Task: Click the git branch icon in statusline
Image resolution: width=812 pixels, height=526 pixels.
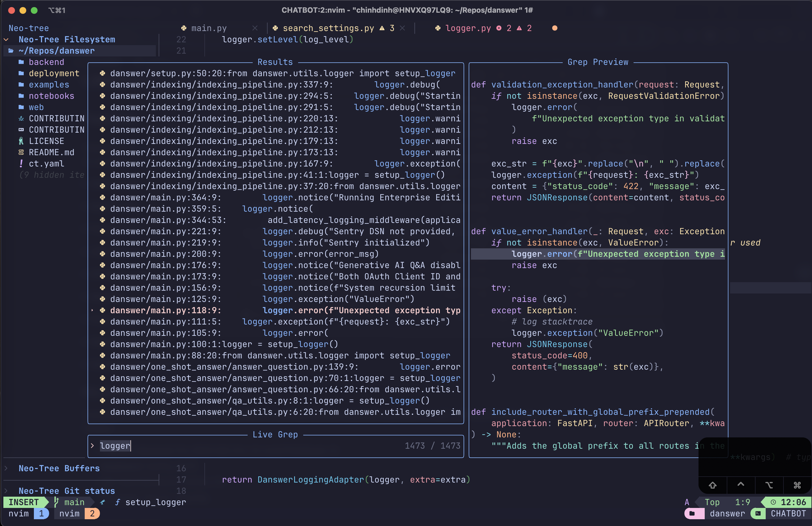Action: click(x=57, y=502)
